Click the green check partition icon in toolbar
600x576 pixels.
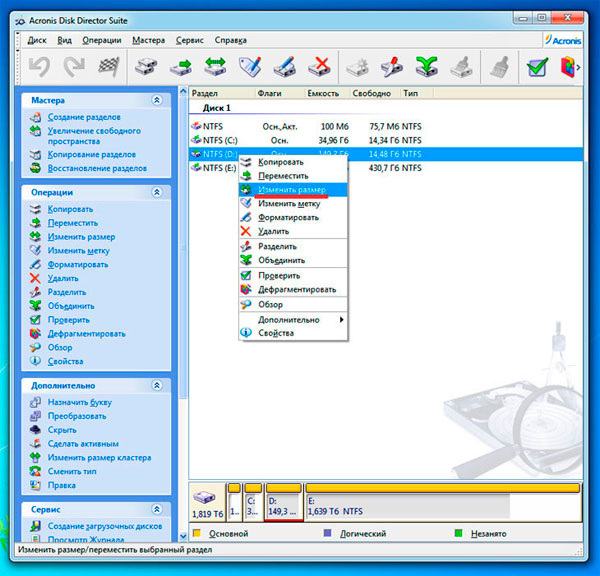(537, 68)
